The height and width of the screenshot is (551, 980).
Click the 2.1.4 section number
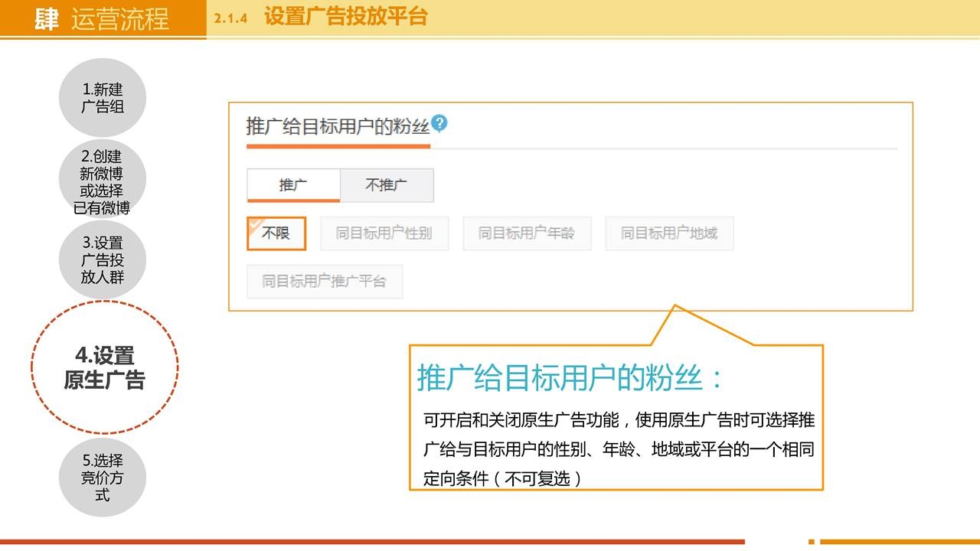(230, 19)
